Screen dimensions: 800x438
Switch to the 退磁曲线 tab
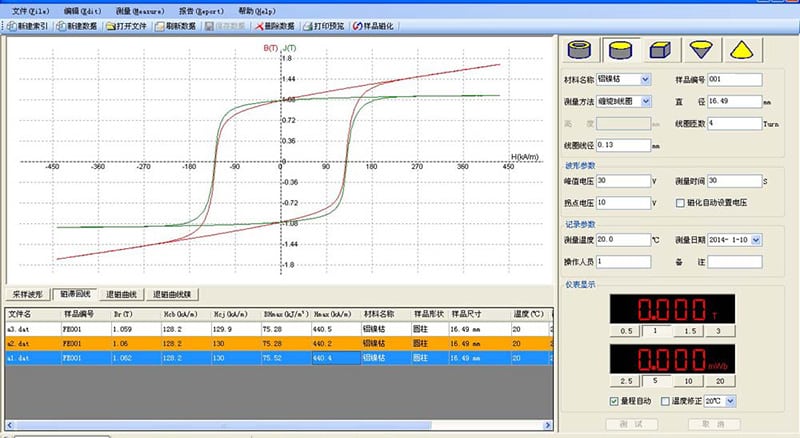(x=121, y=295)
